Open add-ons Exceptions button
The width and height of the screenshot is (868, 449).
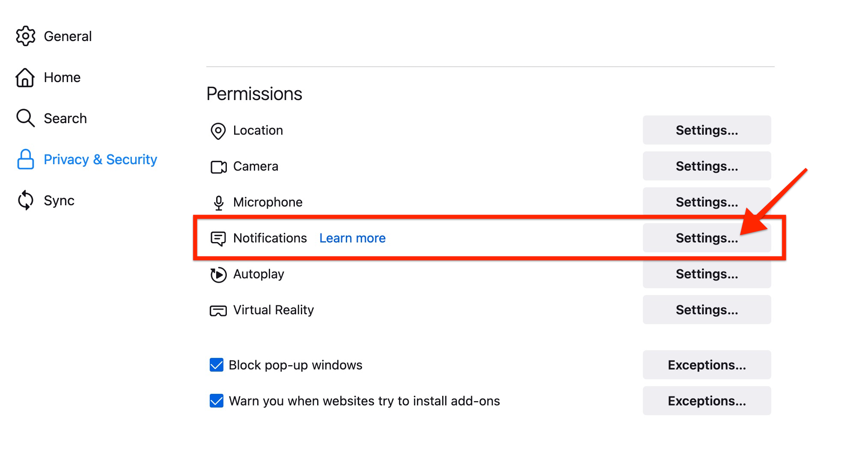(x=706, y=401)
